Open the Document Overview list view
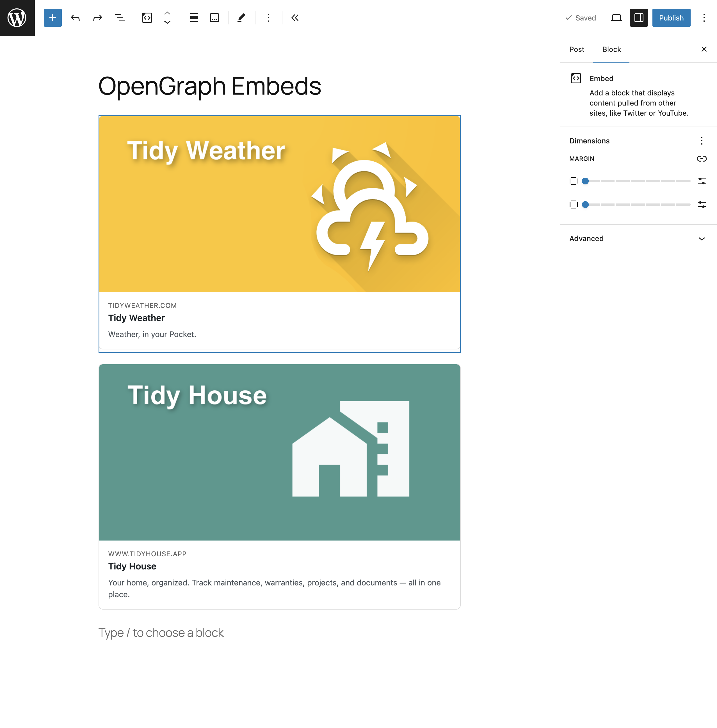Viewport: 717px width, 728px height. (120, 18)
